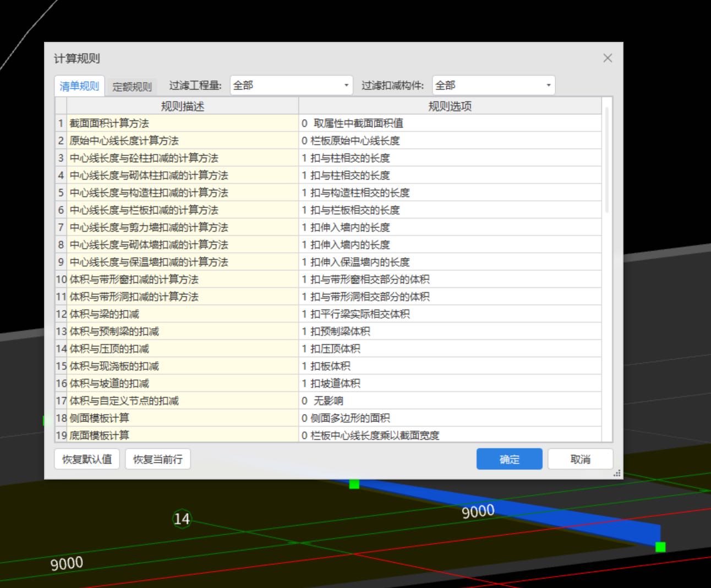Click option 1 扣与构造柱相交的长度

tap(450, 193)
